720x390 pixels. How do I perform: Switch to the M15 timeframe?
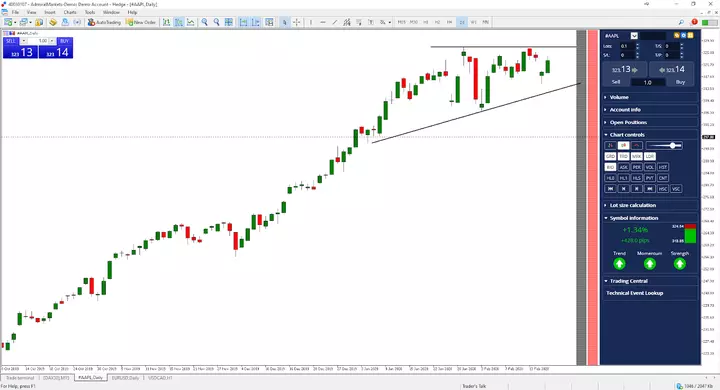click(x=402, y=22)
